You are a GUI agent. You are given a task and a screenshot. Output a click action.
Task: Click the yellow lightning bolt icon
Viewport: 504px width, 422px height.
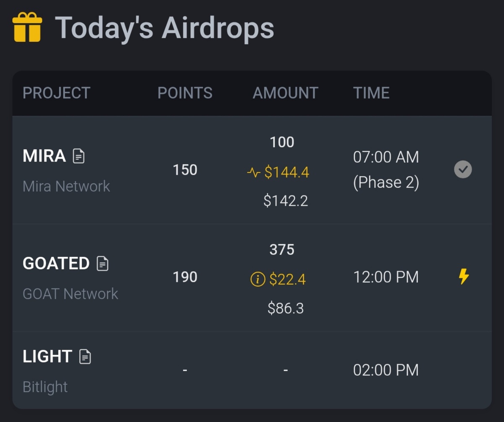tap(463, 277)
